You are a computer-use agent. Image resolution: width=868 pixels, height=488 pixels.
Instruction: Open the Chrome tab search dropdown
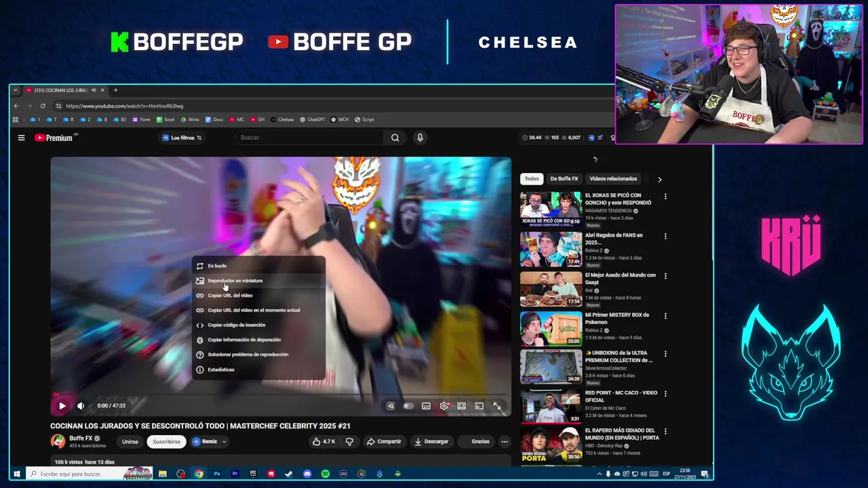coord(16,90)
